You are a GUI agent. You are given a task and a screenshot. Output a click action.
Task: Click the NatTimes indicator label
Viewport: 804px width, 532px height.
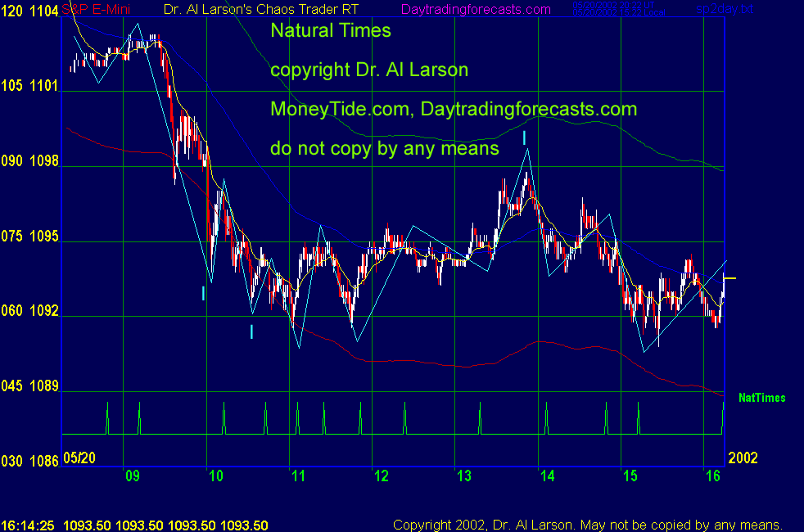click(761, 399)
